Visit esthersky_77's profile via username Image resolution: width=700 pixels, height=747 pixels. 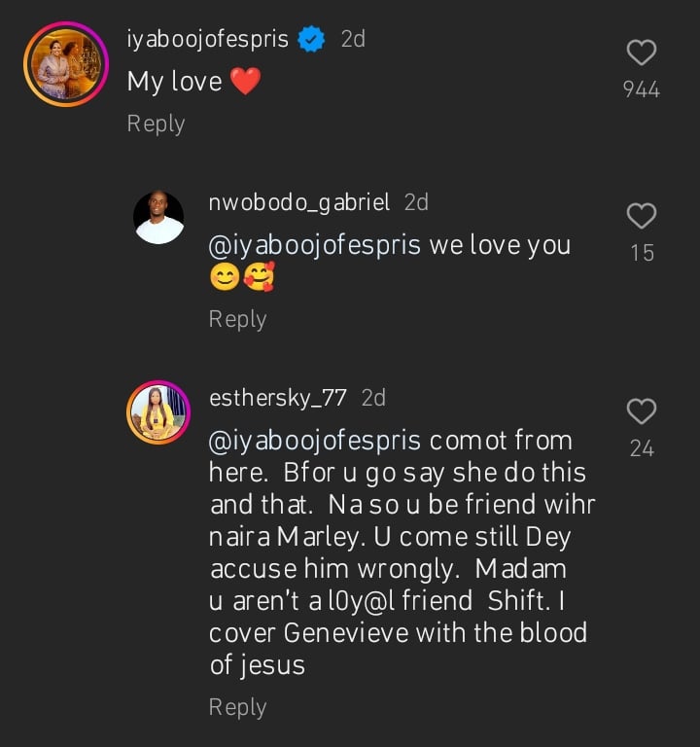pyautogui.click(x=279, y=398)
